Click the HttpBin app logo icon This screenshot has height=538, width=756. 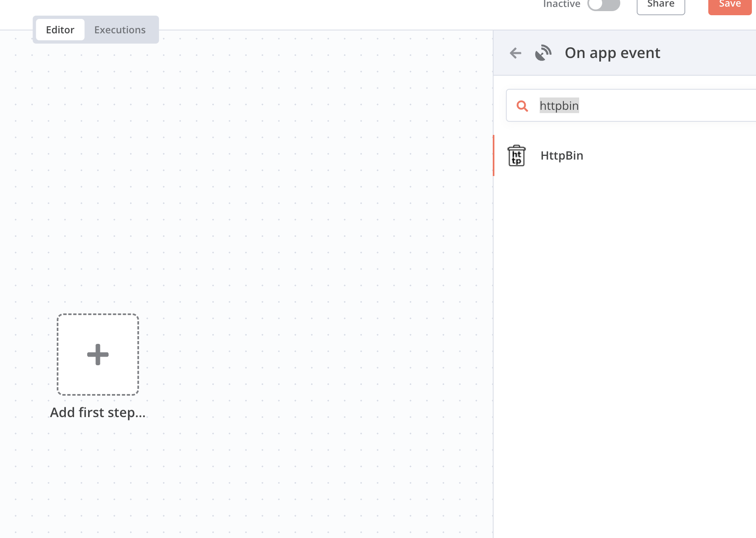tap(517, 155)
